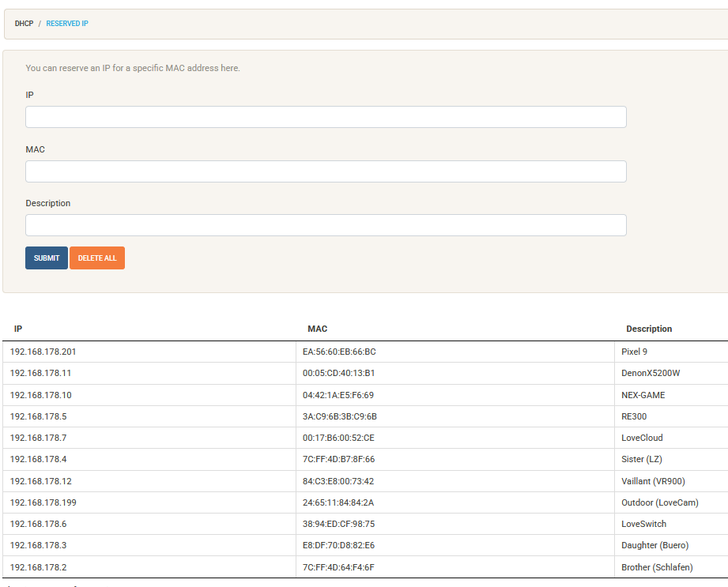This screenshot has height=587, width=728.
Task: Click IP 192.168.178.10 of NEX-GAME
Action: point(39,394)
